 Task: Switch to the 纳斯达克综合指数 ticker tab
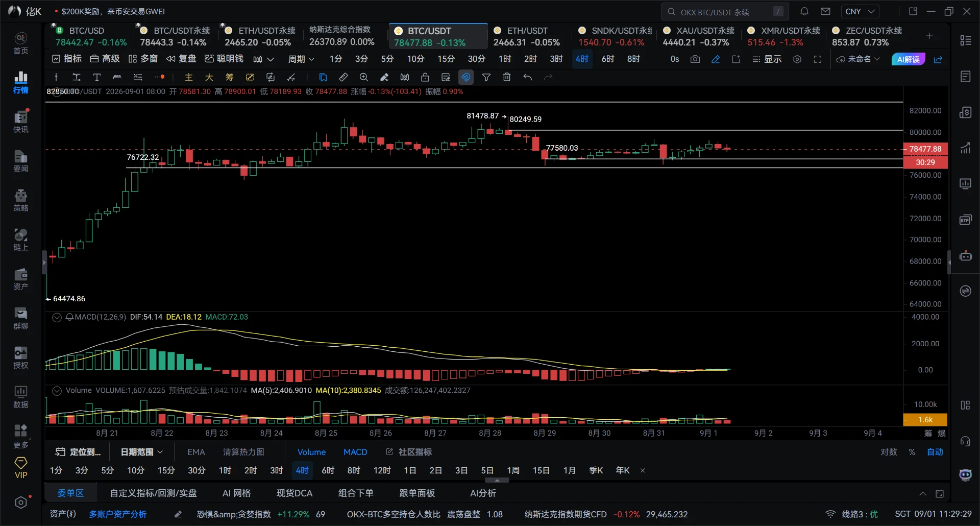pos(342,36)
